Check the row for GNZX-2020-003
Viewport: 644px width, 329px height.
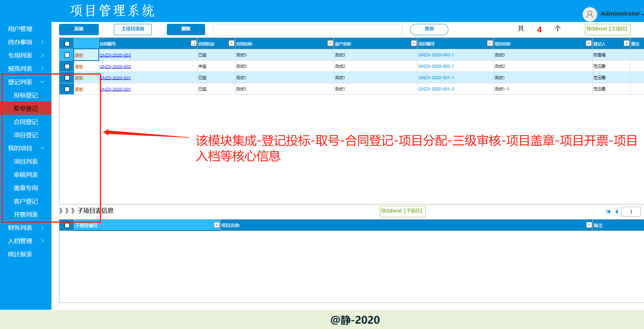67,55
